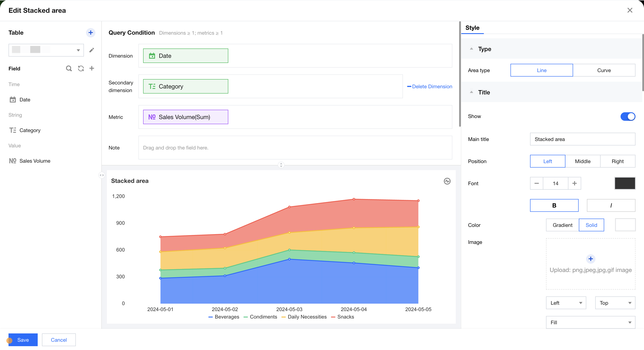The image size is (644, 350).
Task: Click the Main title input field
Action: click(x=582, y=139)
